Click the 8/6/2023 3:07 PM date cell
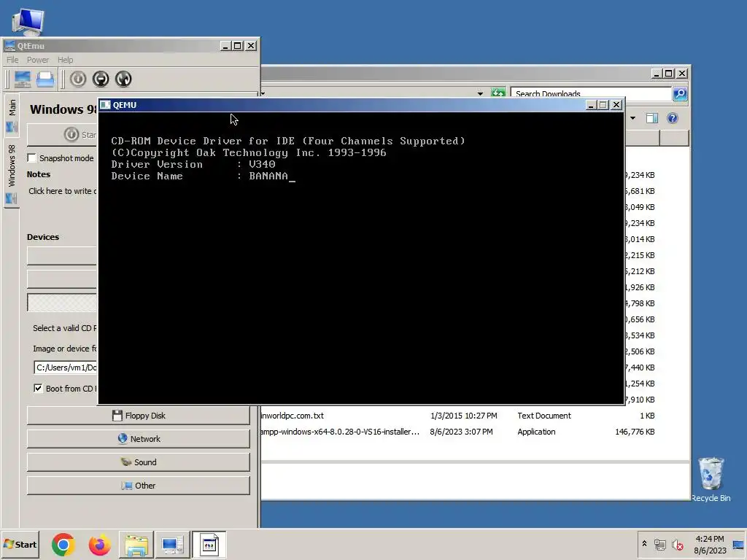This screenshot has height=560, width=747. (461, 432)
